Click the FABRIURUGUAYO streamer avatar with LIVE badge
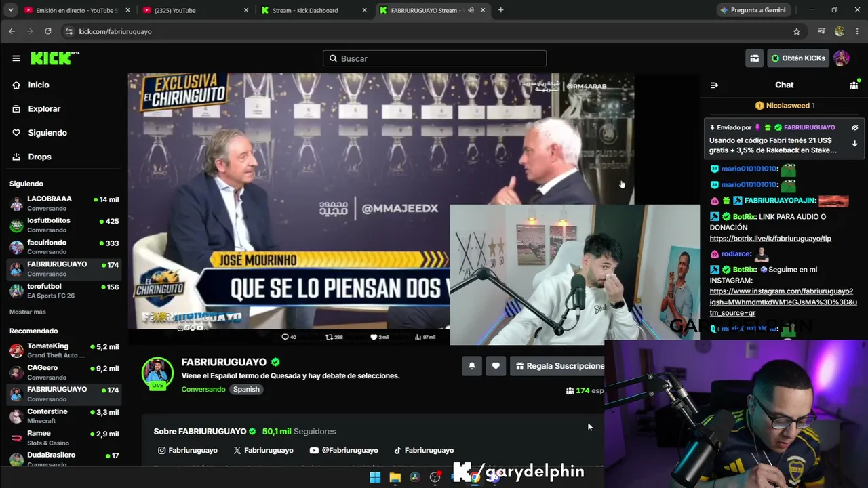Viewport: 868px width, 488px height. tap(157, 373)
